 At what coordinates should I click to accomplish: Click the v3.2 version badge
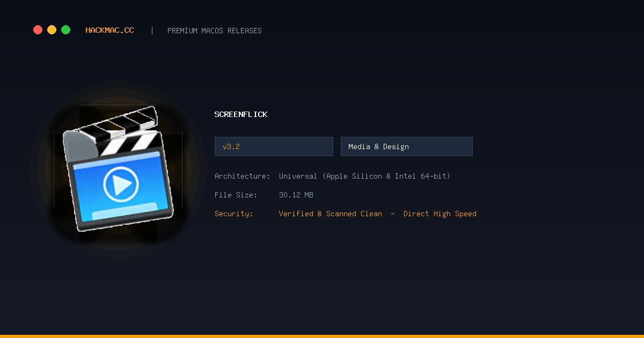click(274, 146)
